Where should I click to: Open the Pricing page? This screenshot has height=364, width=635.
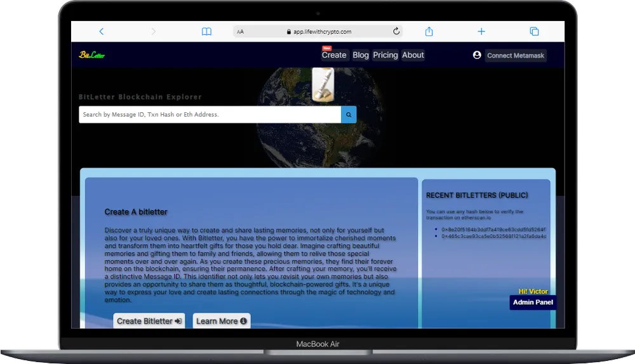385,55
